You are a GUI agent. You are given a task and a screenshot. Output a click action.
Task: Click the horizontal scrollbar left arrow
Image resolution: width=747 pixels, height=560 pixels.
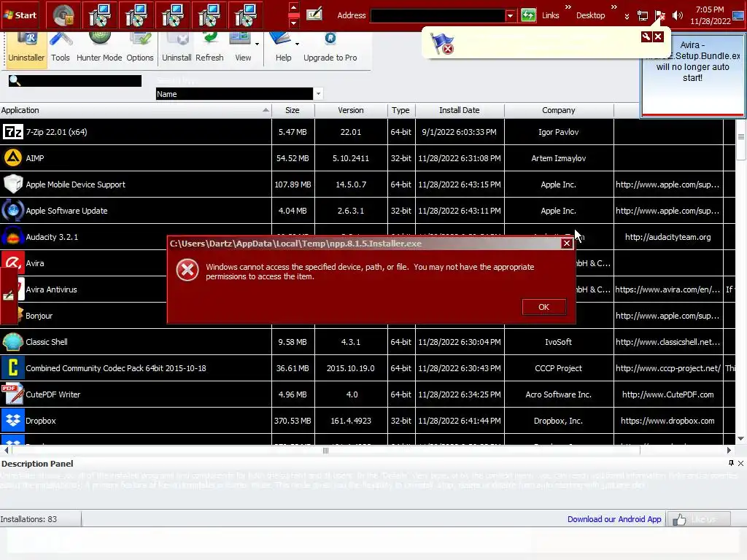tap(6, 450)
